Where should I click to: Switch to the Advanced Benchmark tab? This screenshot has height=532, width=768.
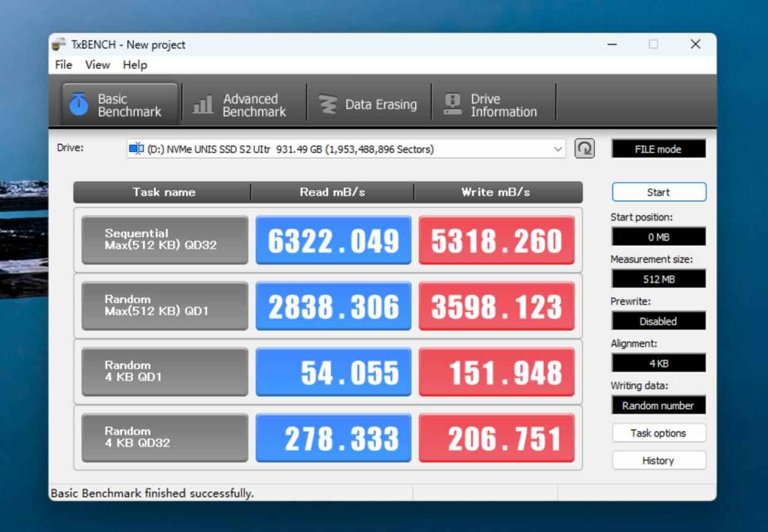(244, 104)
